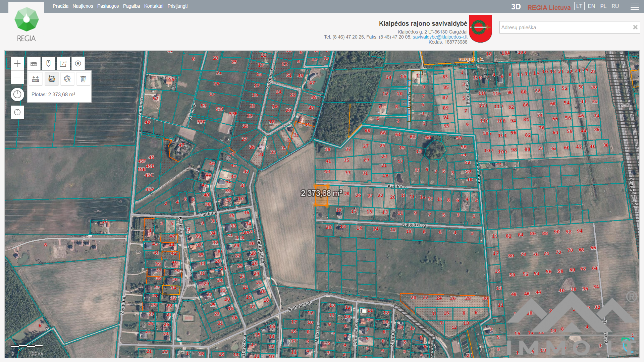Select the location pin marker tool
644x362 pixels.
(49, 63)
